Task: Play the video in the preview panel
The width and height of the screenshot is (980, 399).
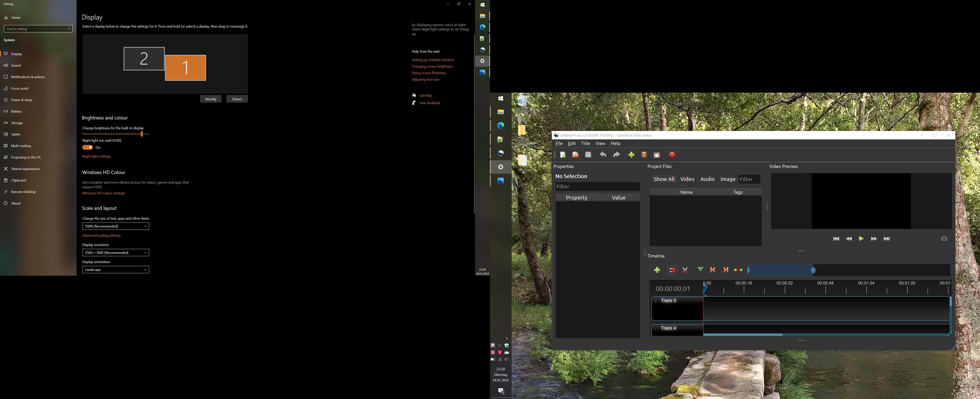Action: pyautogui.click(x=861, y=239)
